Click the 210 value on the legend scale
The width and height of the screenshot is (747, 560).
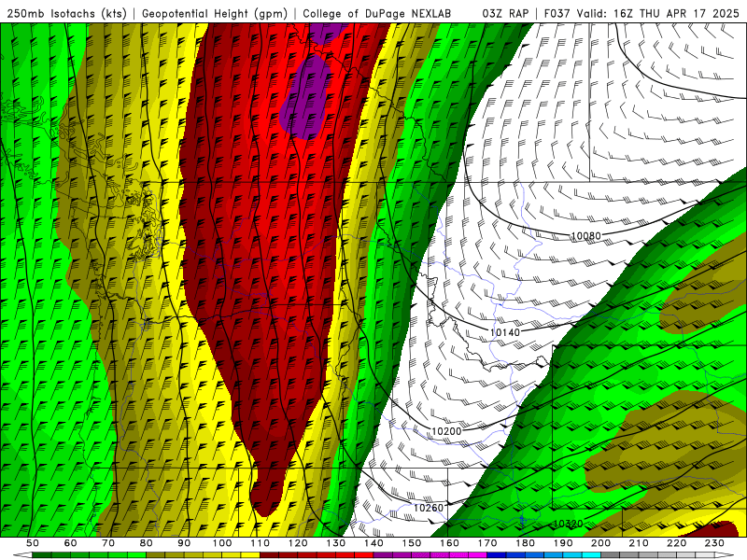[x=639, y=543]
